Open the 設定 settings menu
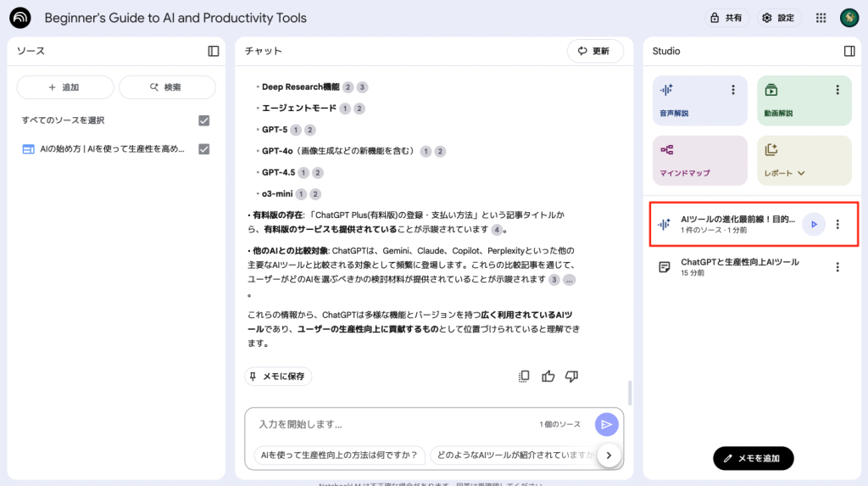 [778, 18]
